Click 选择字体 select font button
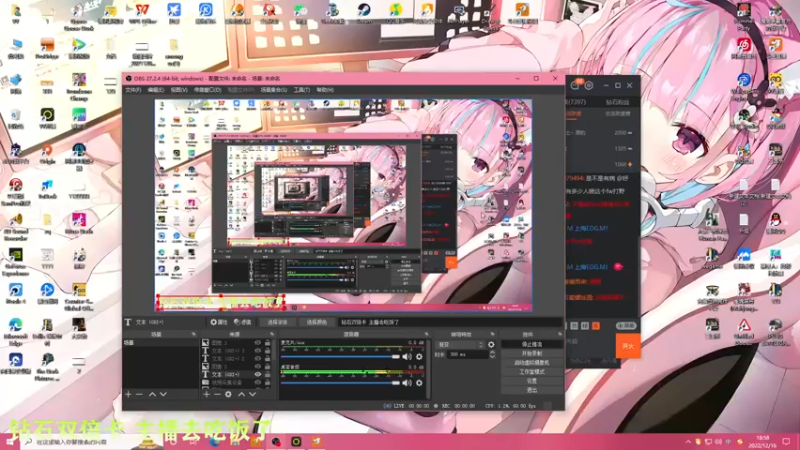Screen dimensions: 800x450 (278, 322)
